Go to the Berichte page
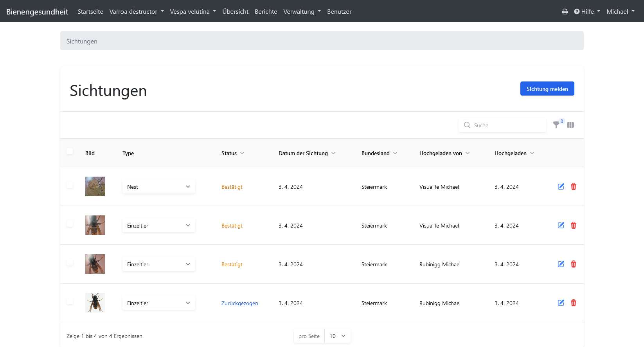The image size is (644, 347). click(266, 12)
